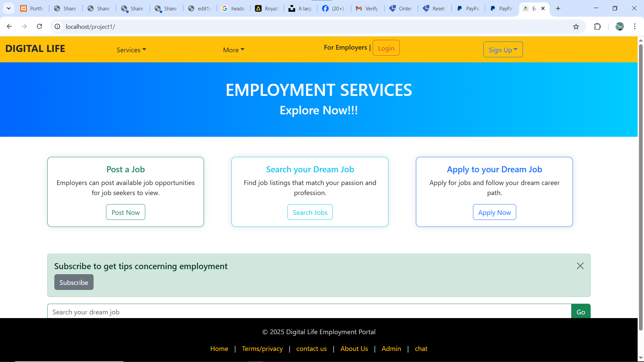Expand the Services dropdown
Screen dimensions: 644x362
[131, 50]
